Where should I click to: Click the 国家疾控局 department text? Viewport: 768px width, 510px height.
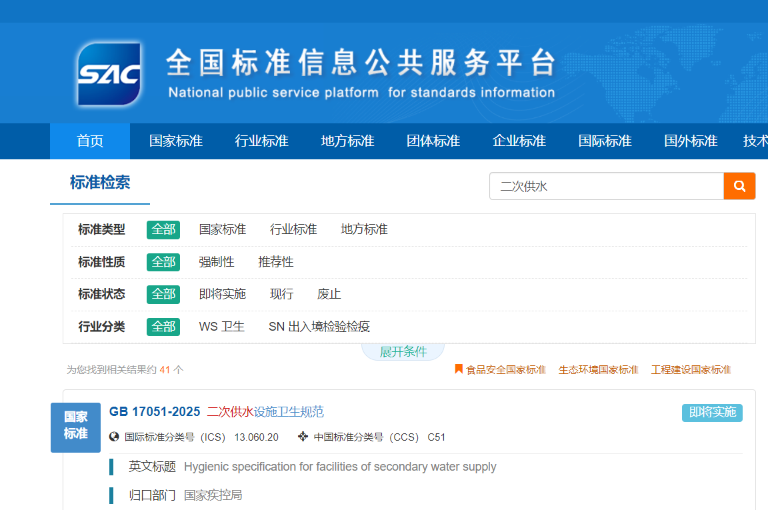213,495
